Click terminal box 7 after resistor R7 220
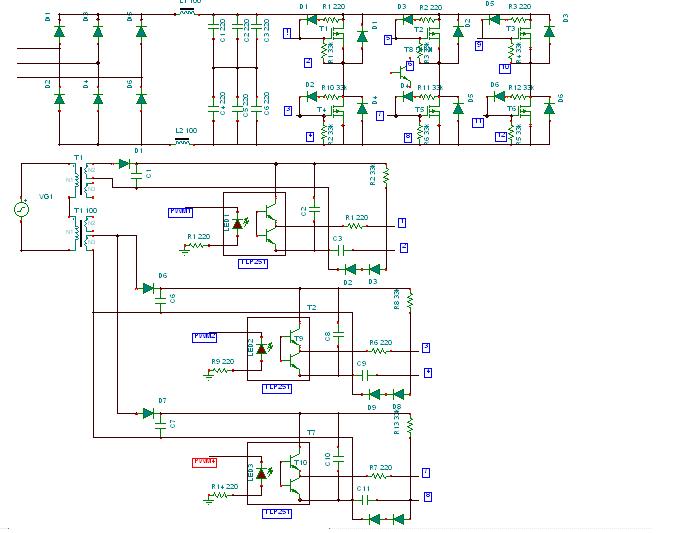Screen dimensions: 673x533 pos(426,473)
